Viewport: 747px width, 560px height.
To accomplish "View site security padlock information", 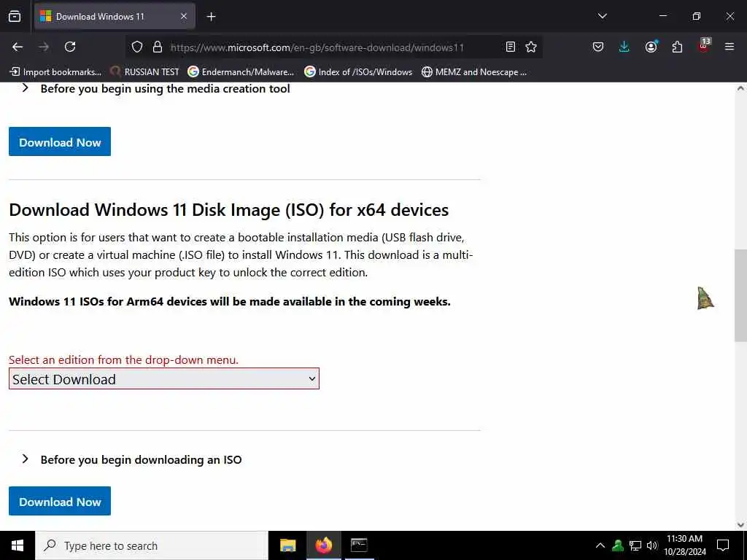I will coord(158,47).
